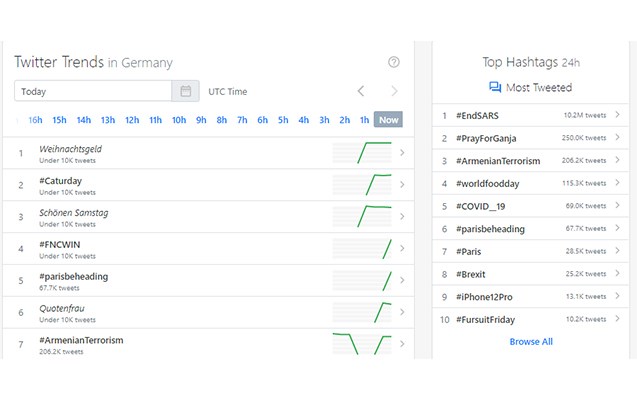Click the 10.2M tweets count for #EndSARS
Viewport: 637px width, 400px height.
click(585, 115)
